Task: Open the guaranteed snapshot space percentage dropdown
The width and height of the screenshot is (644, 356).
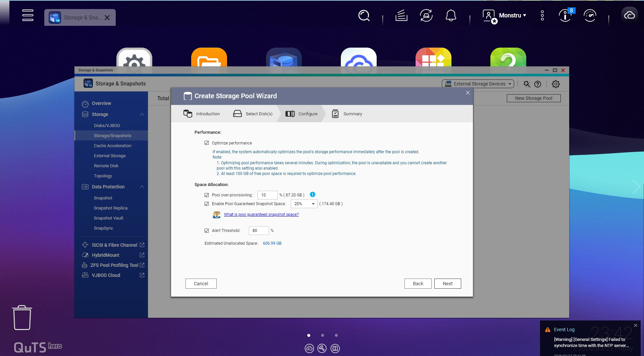Action: point(304,204)
